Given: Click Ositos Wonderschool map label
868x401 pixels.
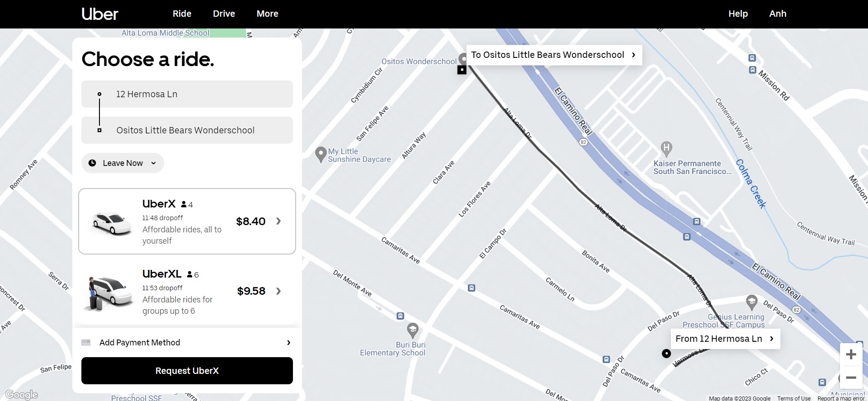Looking at the screenshot, I should (419, 61).
